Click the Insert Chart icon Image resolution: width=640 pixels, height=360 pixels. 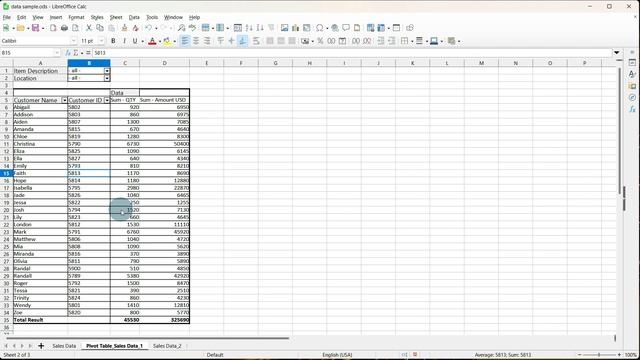tap(296, 28)
